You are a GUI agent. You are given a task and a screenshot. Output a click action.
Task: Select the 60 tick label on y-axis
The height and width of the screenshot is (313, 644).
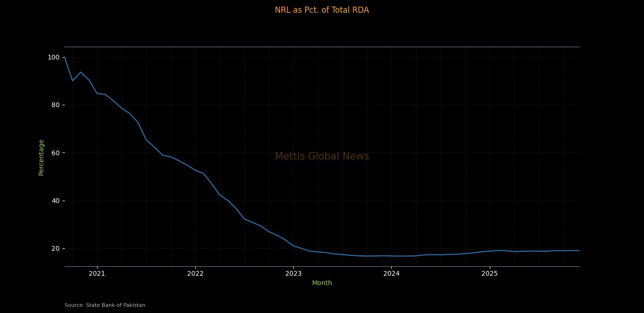coord(55,153)
